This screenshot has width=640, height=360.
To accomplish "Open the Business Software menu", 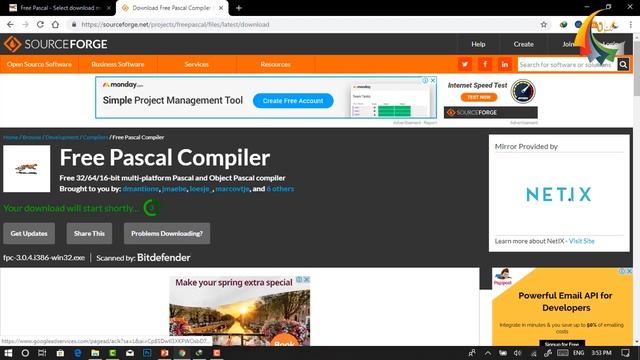I will coord(118,64).
